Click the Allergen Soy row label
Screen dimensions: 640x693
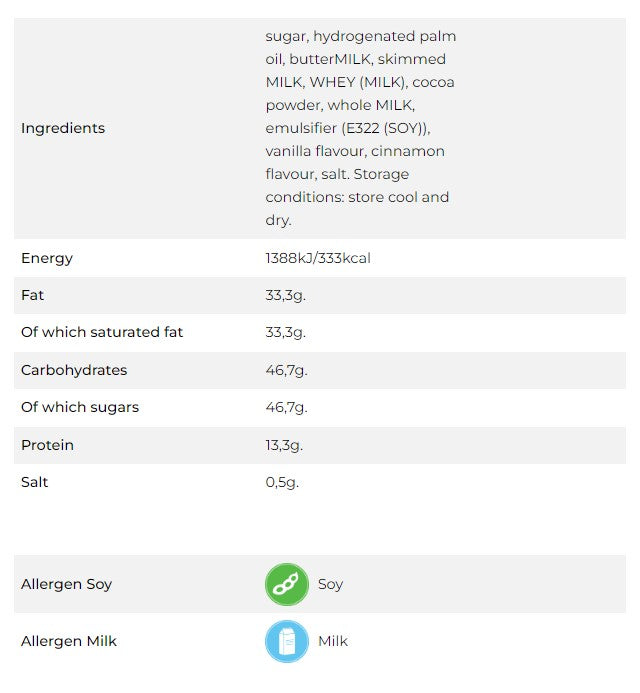(66, 584)
